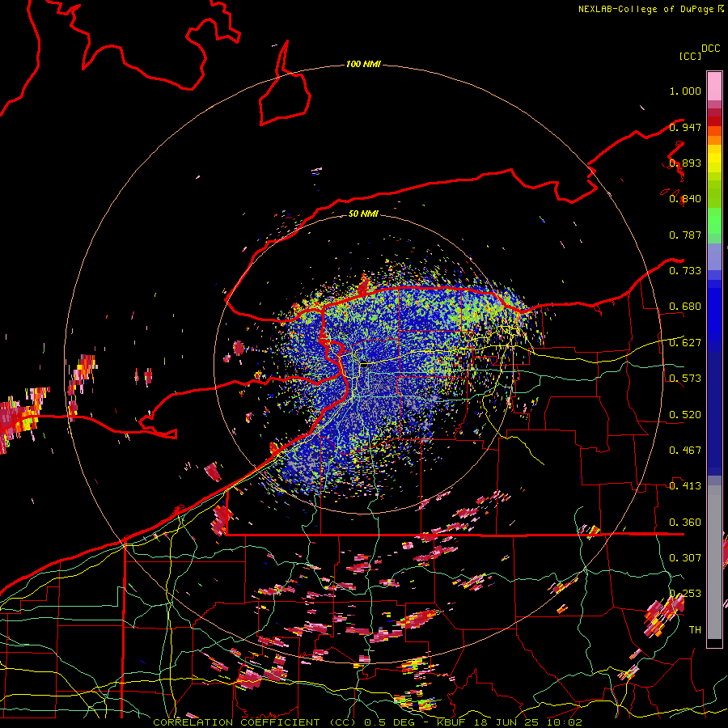Viewport: 728px width, 728px height.
Task: Click the 0.893 legend value
Action: click(x=685, y=163)
